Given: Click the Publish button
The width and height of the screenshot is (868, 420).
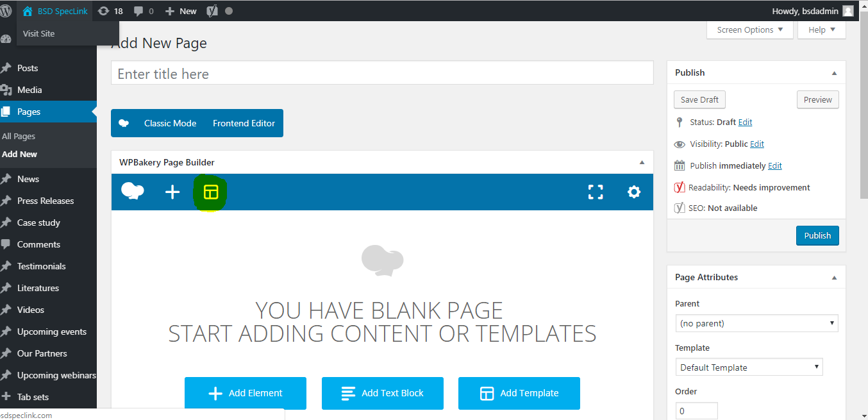Looking at the screenshot, I should [817, 235].
